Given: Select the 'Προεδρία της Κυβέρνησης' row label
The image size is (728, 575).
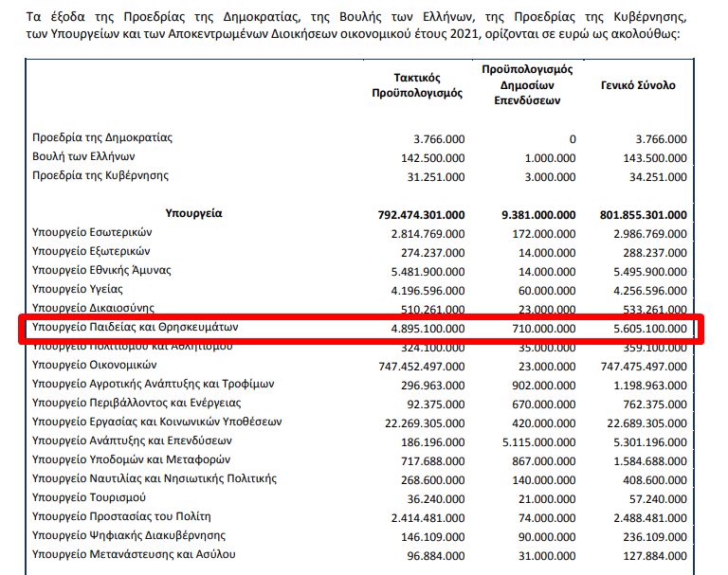Looking at the screenshot, I should click(x=100, y=176).
